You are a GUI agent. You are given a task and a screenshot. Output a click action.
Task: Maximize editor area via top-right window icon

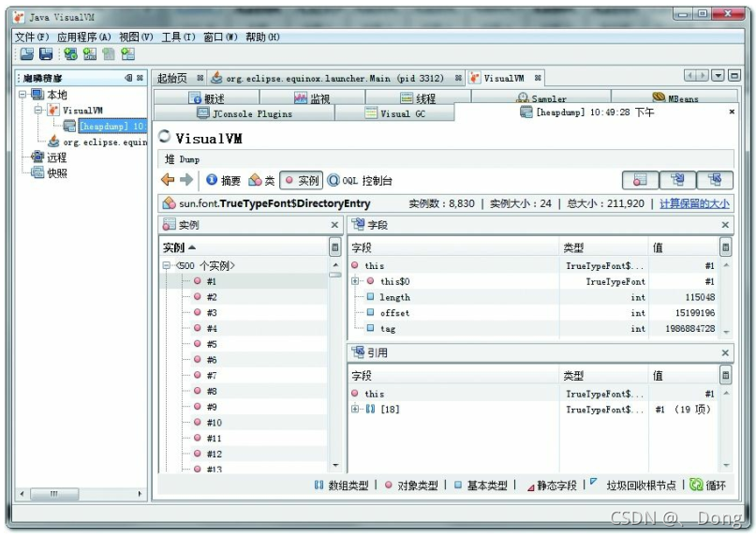(x=734, y=75)
